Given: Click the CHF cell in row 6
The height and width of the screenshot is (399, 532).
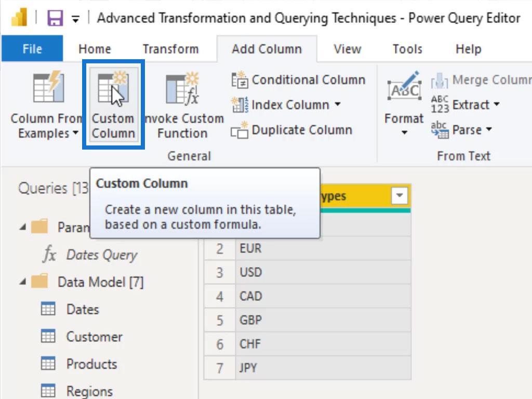Looking at the screenshot, I should [x=323, y=344].
